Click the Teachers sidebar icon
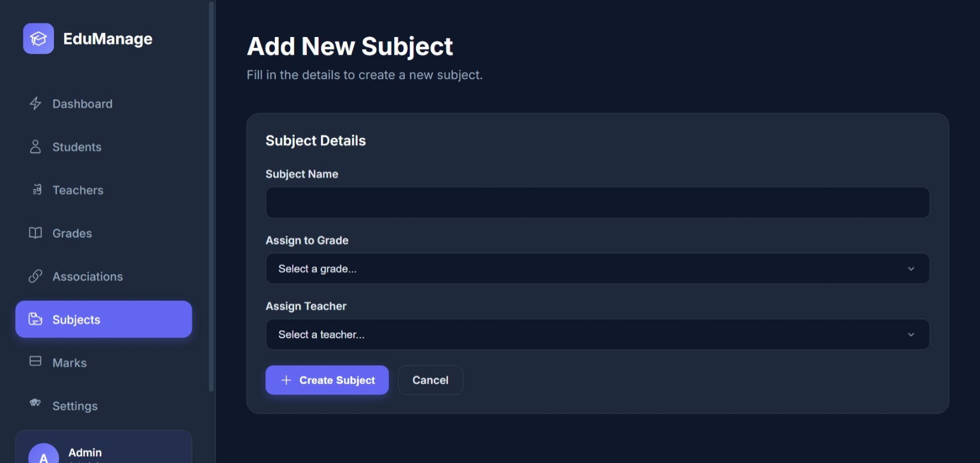The image size is (980, 463). (37, 190)
